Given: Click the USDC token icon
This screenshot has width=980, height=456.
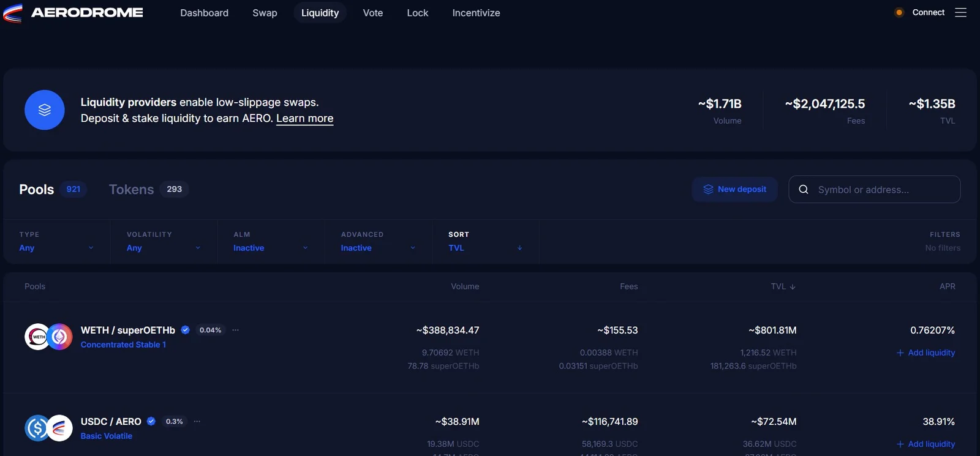Looking at the screenshot, I should (37, 428).
